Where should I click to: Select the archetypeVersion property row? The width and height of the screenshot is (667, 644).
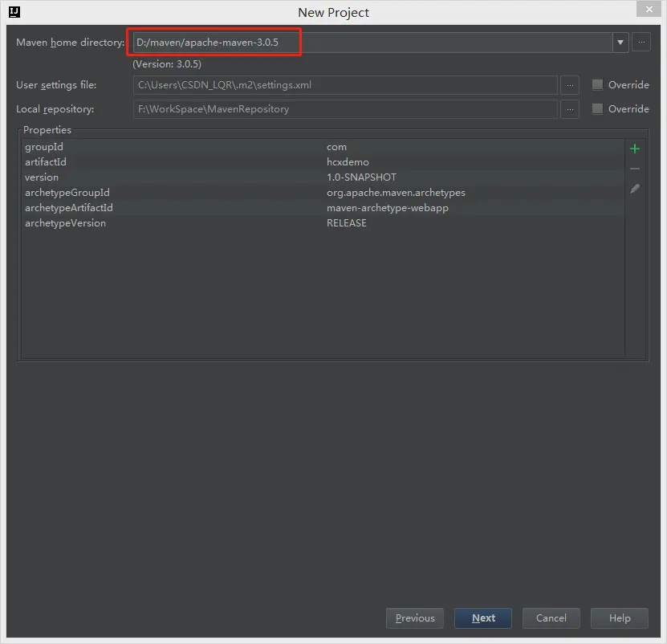point(323,223)
